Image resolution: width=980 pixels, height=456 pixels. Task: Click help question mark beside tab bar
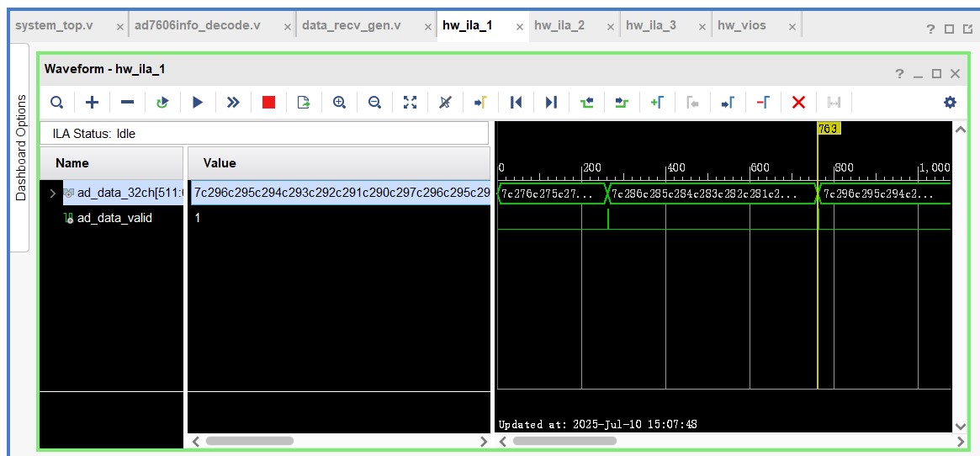tap(930, 29)
